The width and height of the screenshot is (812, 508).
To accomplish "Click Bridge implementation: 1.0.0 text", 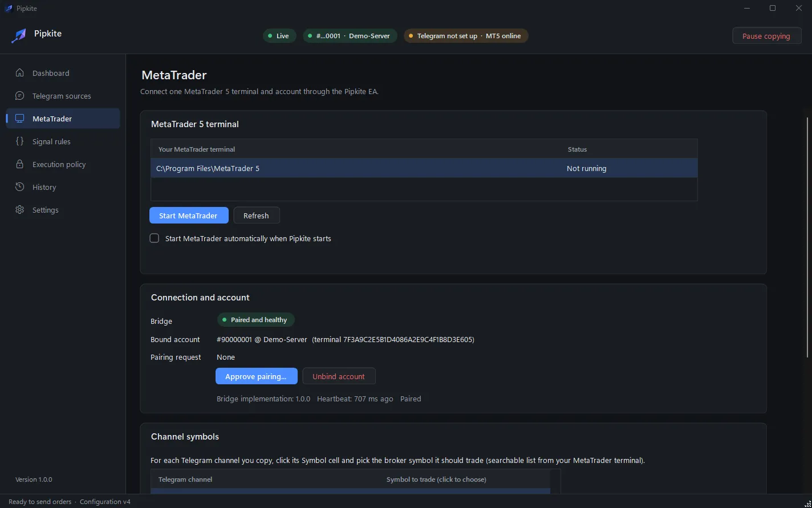I will 263,399.
